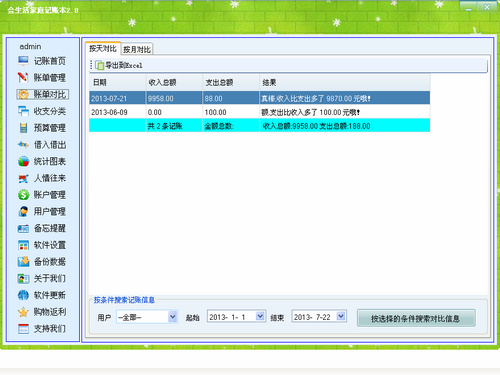This screenshot has height=375, width=500.
Task: Open 借入借出 menu label
Action: (x=50, y=145)
